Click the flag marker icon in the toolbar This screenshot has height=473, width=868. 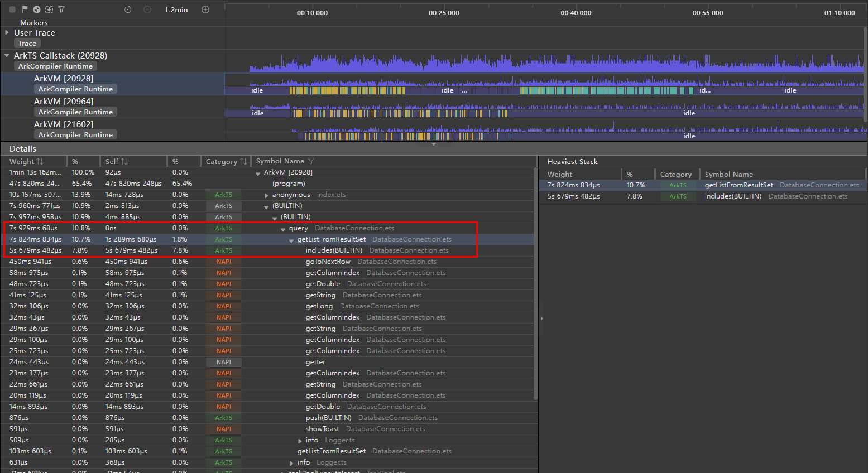point(25,9)
